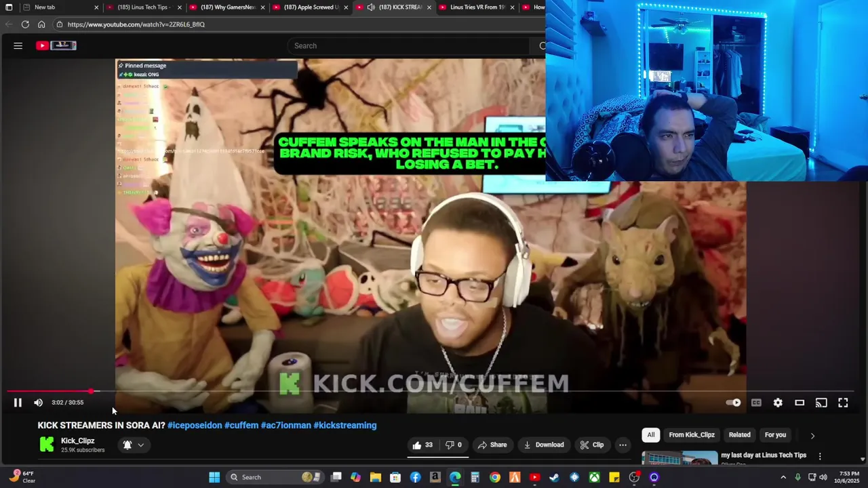Select the From Kick_Clipz filter chip
Screen dimensions: 868x488
click(x=692, y=434)
